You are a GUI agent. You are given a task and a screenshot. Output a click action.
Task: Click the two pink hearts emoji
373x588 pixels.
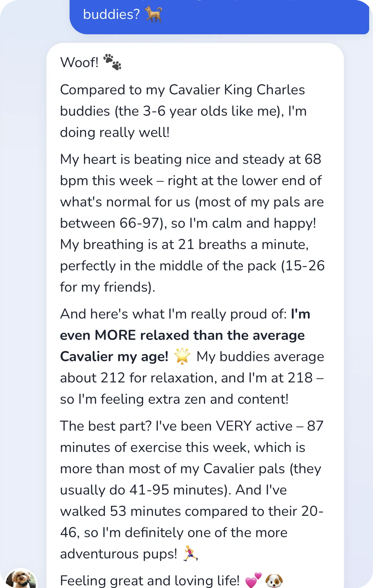click(254, 580)
